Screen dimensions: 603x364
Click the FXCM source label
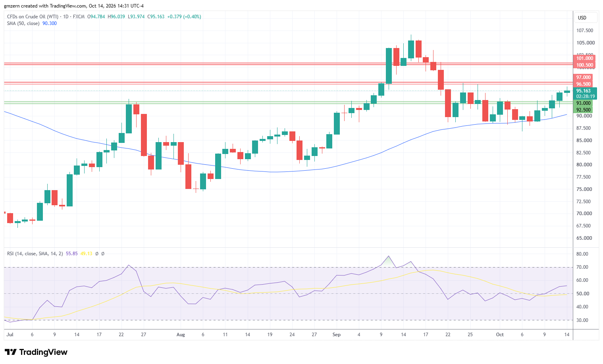79,17
